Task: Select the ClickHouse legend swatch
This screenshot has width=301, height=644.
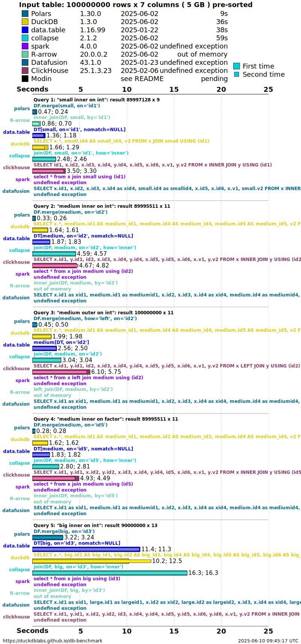Action: [25, 70]
